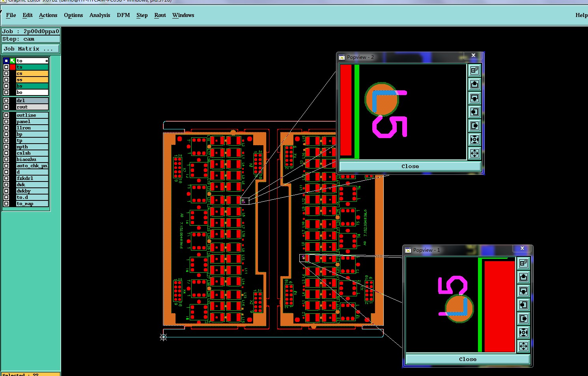Click the zoom-out (arrows outward) icon in Popview - 2
The image size is (588, 376).
coord(474,153)
